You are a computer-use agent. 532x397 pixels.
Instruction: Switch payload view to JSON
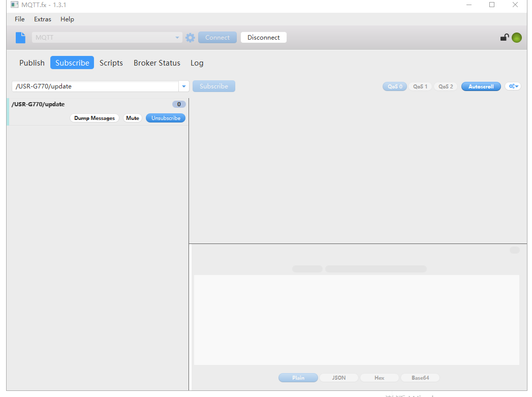tap(338, 378)
